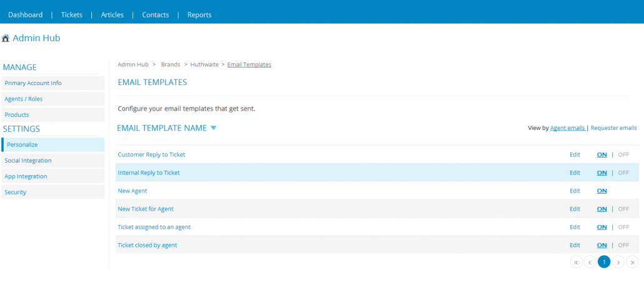Screen dimensions: 644x292
Task: Open App Integration settings
Action: (53, 176)
